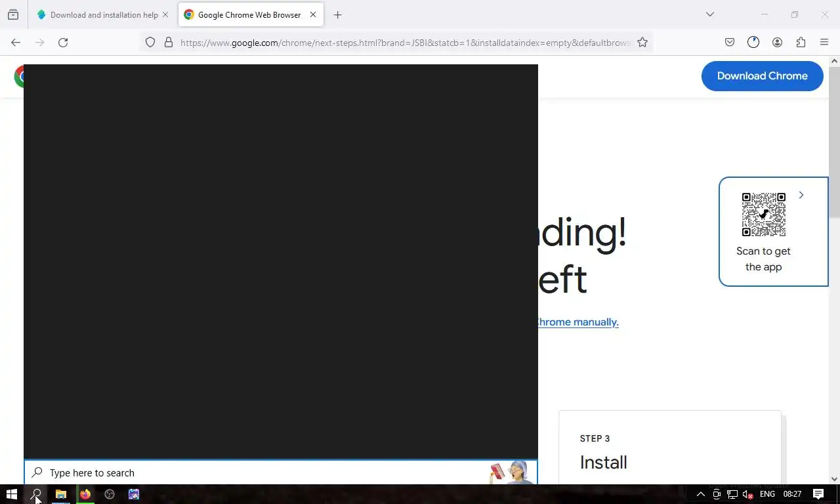The width and height of the screenshot is (840, 504).
Task: Open the extensions puzzle icon
Action: [801, 42]
